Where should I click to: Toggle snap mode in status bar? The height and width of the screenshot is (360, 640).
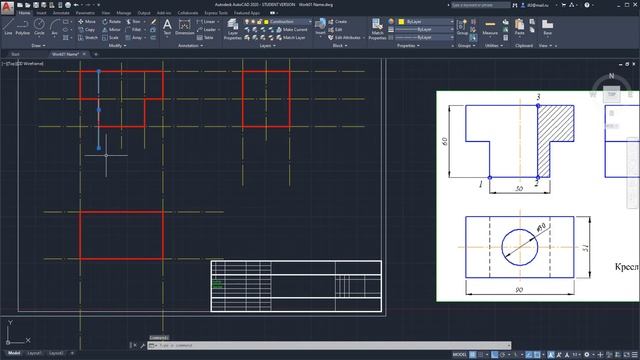click(x=480, y=355)
